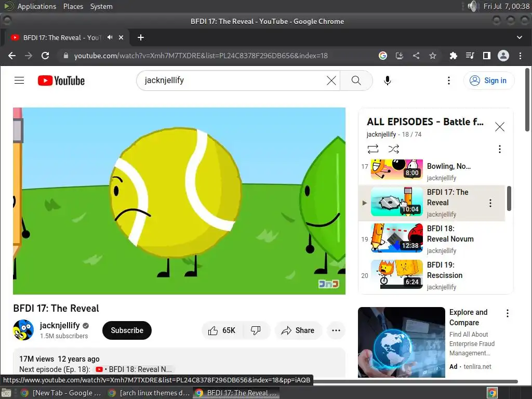Open the ALL EPISODES playlist title

(x=425, y=122)
